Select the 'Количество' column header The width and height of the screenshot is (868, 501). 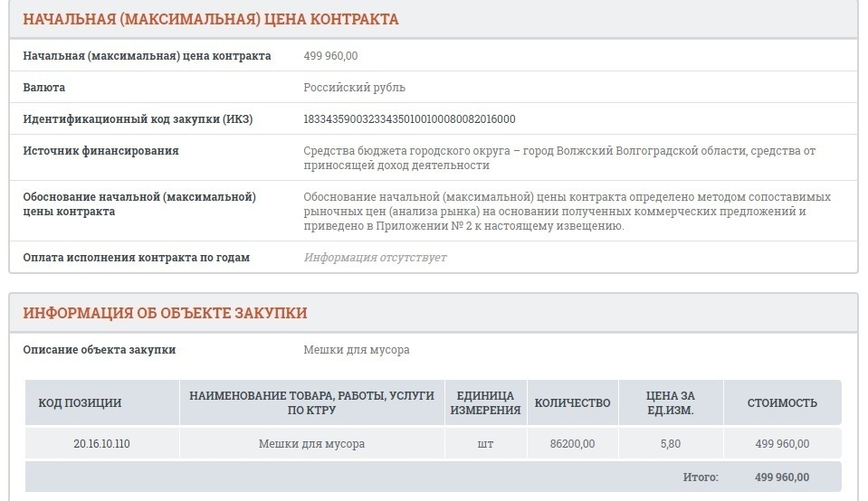click(572, 403)
